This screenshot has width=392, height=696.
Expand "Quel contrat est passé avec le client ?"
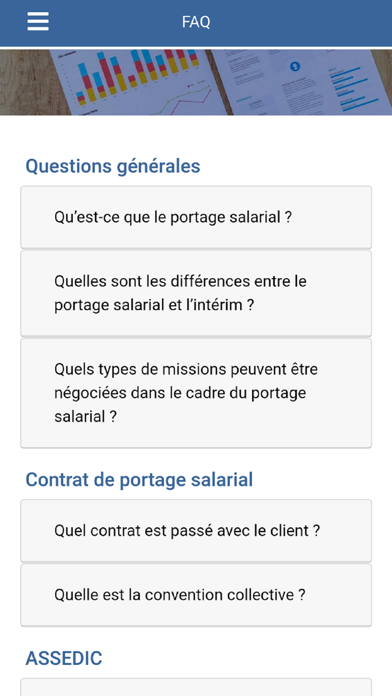pyautogui.click(x=196, y=530)
